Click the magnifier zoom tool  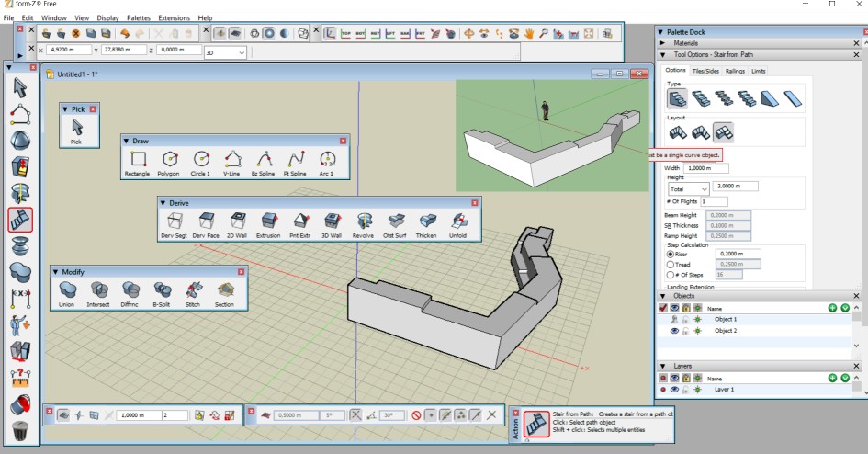pos(544,34)
